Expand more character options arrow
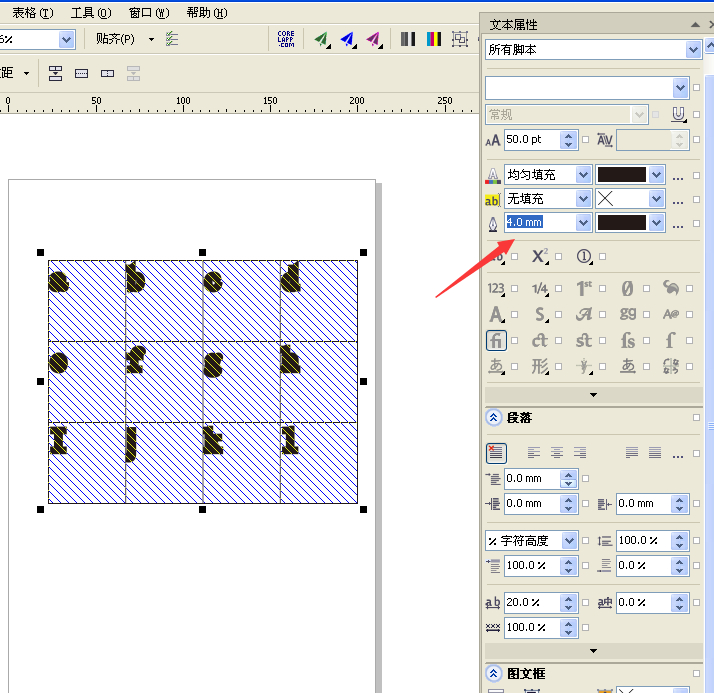The width and height of the screenshot is (714, 693). 593,395
